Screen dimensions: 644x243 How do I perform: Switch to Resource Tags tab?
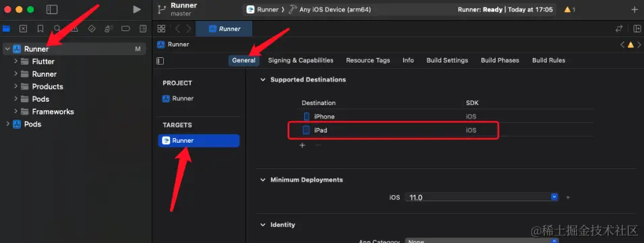pyautogui.click(x=368, y=60)
